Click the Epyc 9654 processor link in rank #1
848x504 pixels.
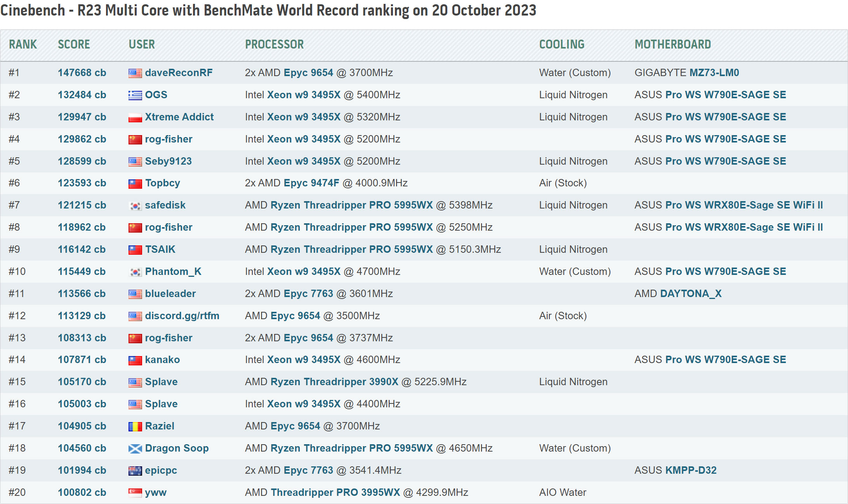(x=308, y=73)
